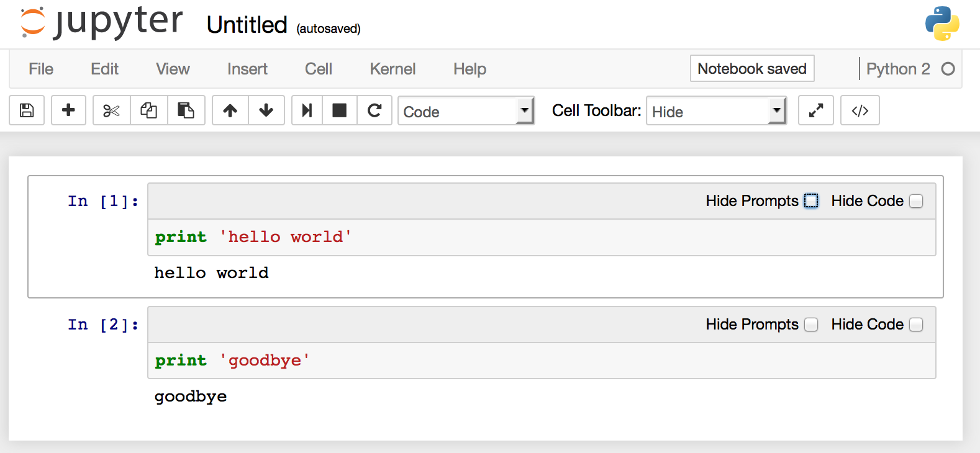980x453 pixels.
Task: Click the Python logo in the header
Action: pos(942,24)
